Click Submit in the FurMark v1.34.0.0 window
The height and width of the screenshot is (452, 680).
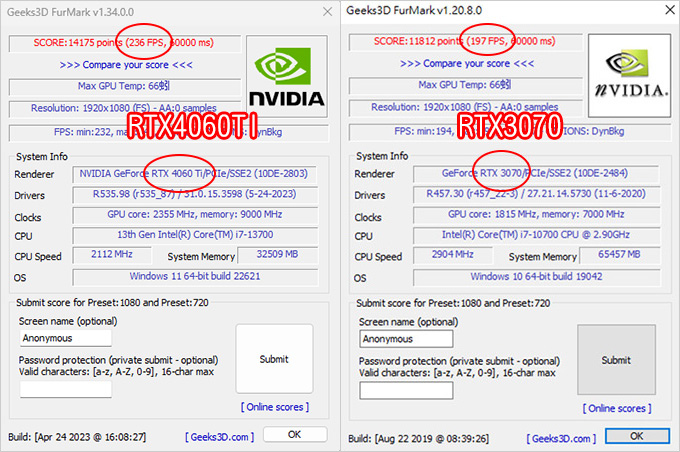(x=274, y=359)
